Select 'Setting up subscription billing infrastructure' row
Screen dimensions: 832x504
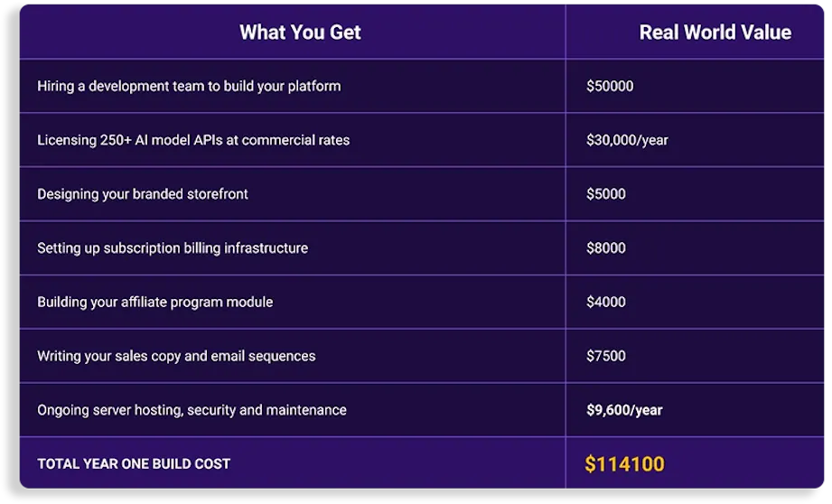(173, 248)
